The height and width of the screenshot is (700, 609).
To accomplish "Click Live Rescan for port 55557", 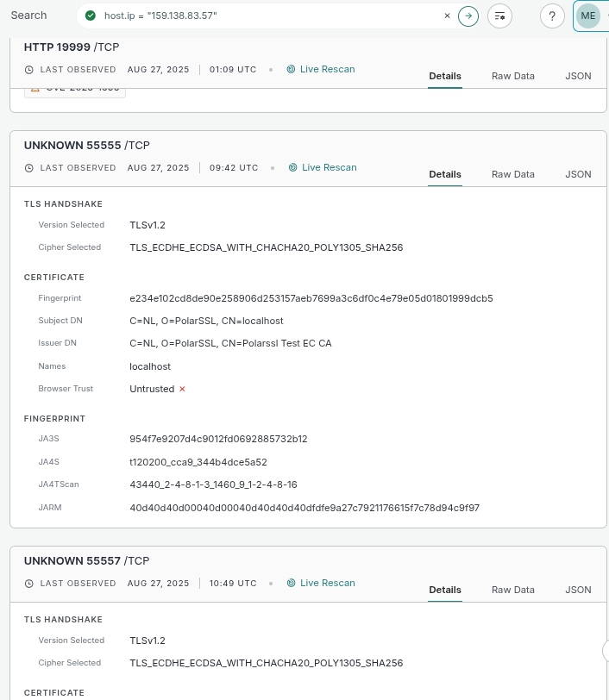I will pyautogui.click(x=327, y=583).
